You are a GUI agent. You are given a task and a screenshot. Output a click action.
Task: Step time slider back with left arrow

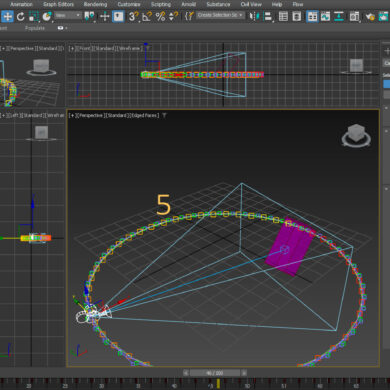(186, 373)
